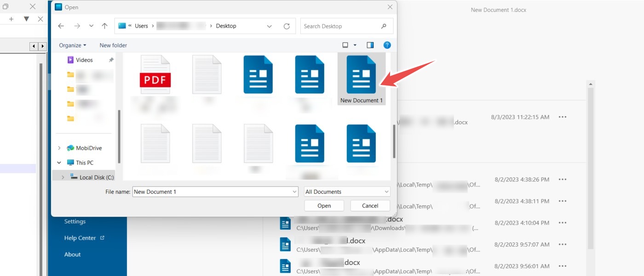
Task: Click the Cancel button
Action: (x=370, y=206)
